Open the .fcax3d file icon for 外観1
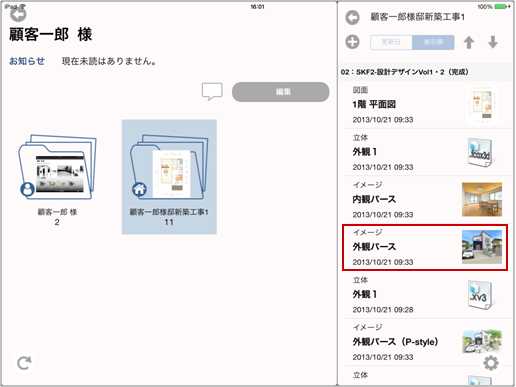Screen dimensions: 516x387 click(x=480, y=152)
